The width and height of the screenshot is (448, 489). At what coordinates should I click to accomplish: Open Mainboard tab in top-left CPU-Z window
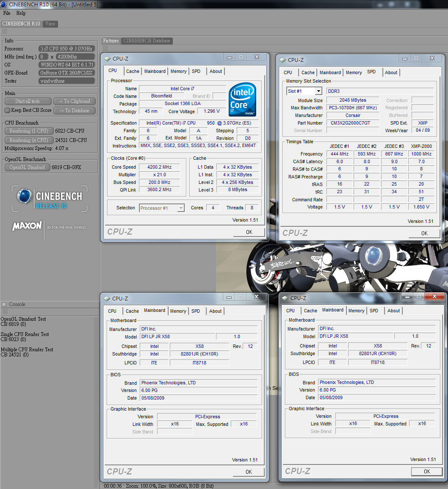point(155,72)
